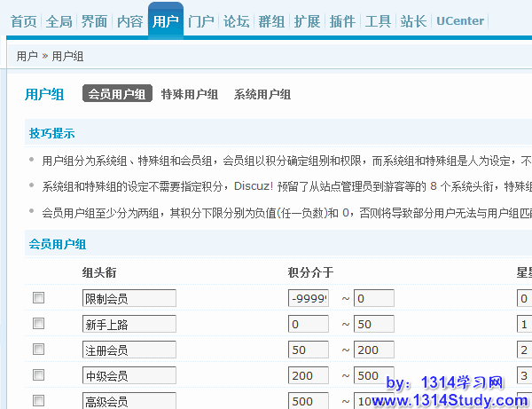Switch to the 全局 menu tab
Viewport: 532px width, 409px height.
point(59,21)
